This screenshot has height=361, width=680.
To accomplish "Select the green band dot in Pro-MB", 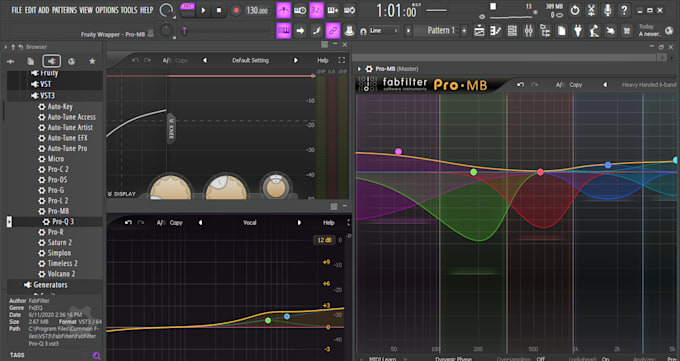I will 474,172.
